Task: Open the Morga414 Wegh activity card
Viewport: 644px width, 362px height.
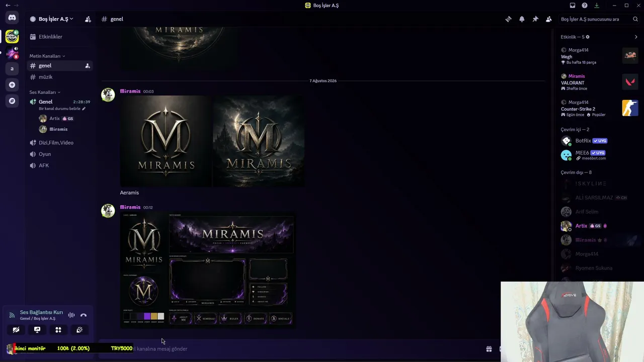Action: (599, 56)
